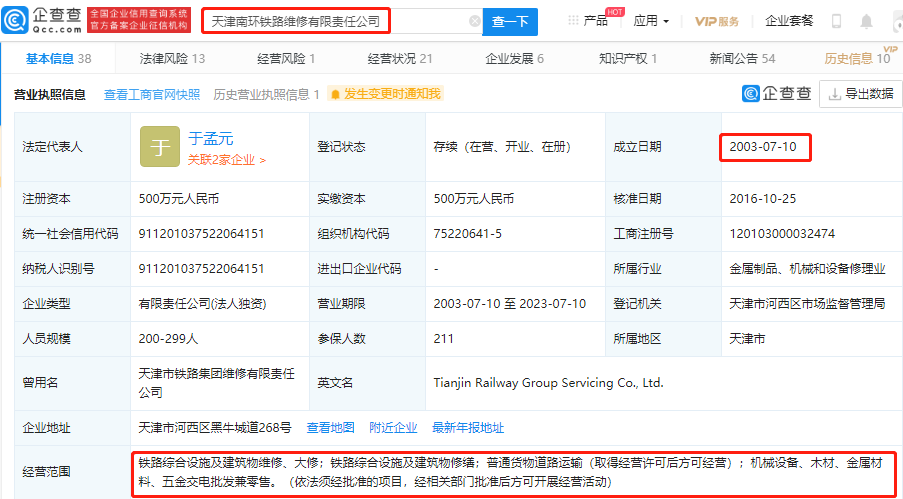Screen dimensions: 903x499
Task: Select the 经营范围 business scope text
Action: pyautogui.click(x=510, y=472)
